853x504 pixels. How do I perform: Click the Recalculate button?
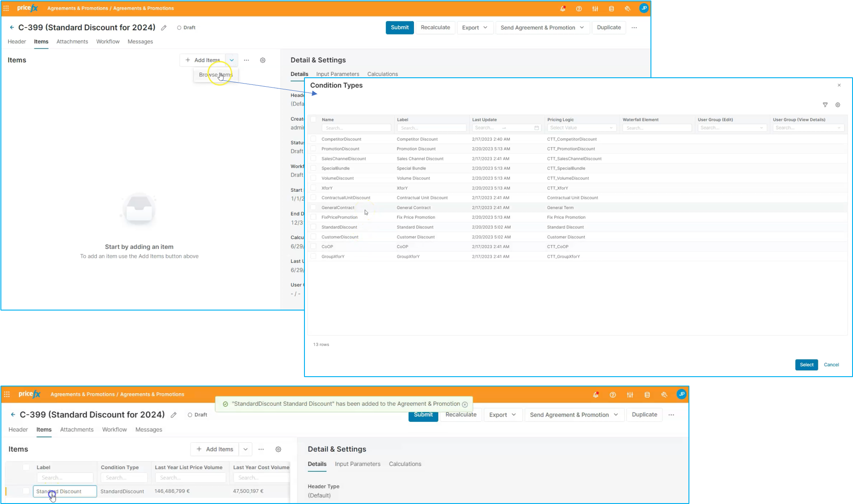[x=435, y=28]
